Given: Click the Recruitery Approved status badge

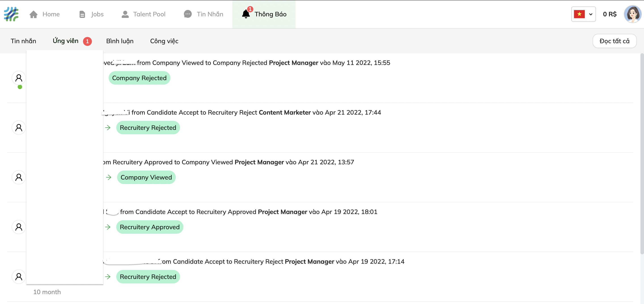Looking at the screenshot, I should pos(150,227).
